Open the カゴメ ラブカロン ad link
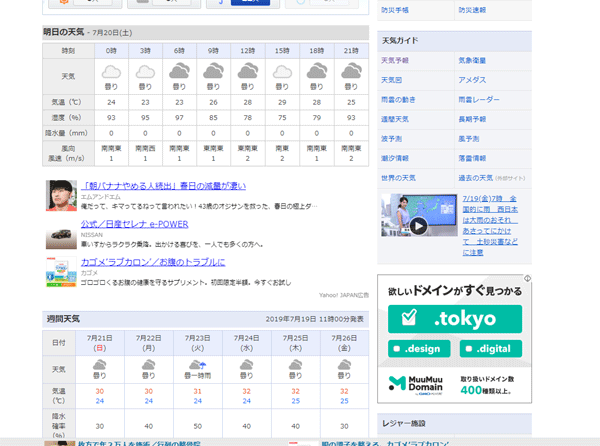600x446 pixels. (153, 262)
